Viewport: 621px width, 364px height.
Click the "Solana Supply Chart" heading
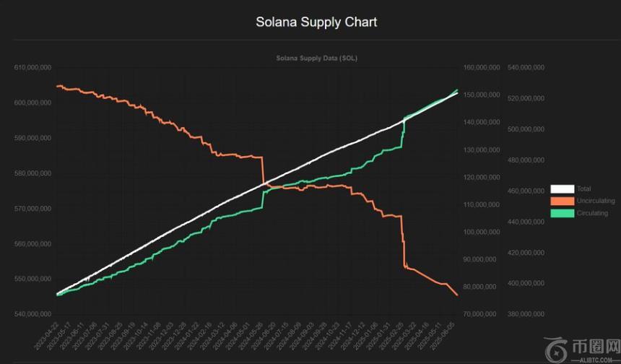[316, 22]
